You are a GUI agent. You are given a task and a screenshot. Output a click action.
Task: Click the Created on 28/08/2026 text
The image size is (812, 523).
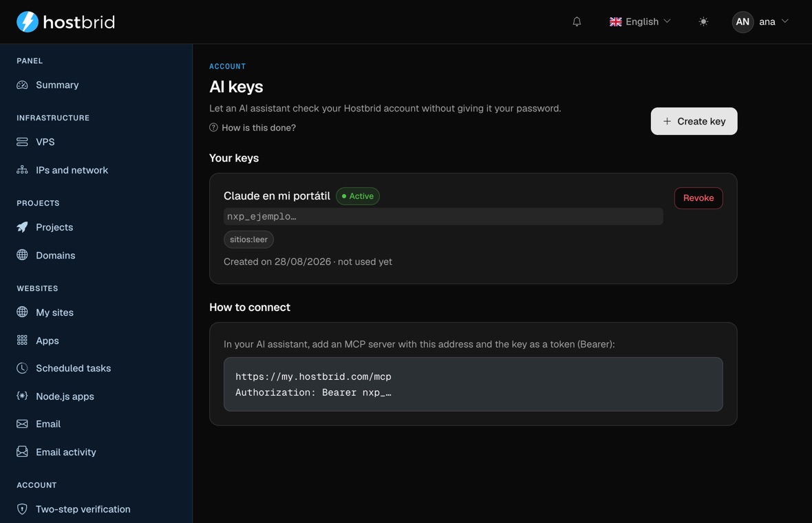click(277, 261)
